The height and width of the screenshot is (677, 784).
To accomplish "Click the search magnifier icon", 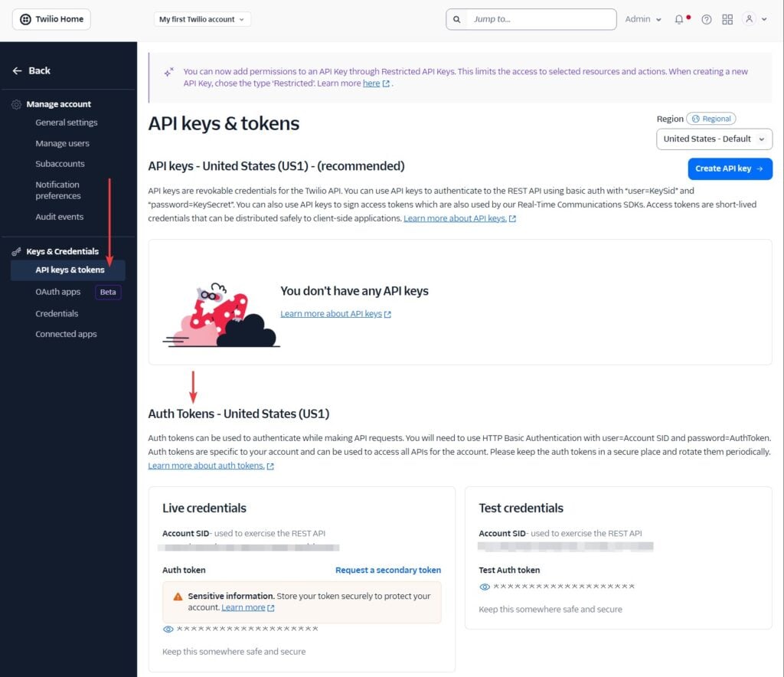I will click(457, 19).
